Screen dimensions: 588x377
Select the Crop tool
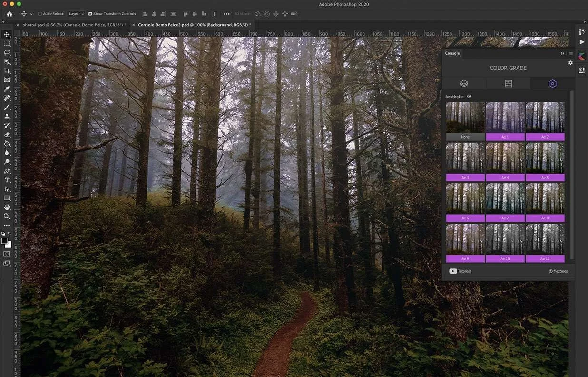pyautogui.click(x=7, y=70)
